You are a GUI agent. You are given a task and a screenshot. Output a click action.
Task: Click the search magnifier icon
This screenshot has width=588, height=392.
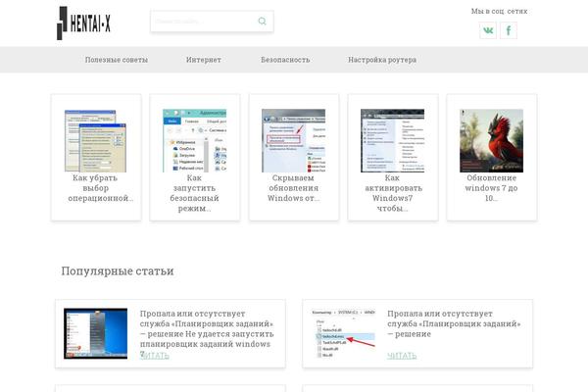click(262, 21)
